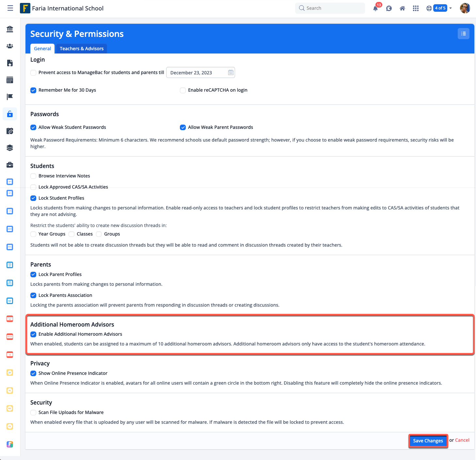Image resolution: width=476 pixels, height=460 pixels.
Task: Enable reCAPTCHA on login checkbox
Action: coord(183,90)
